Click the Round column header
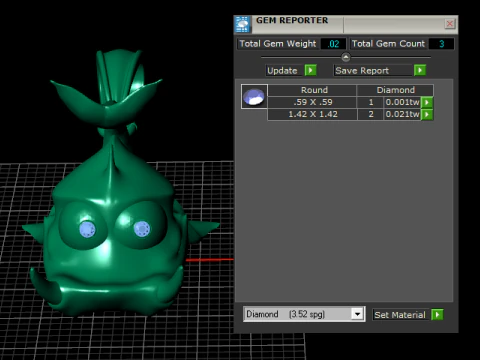The width and height of the screenshot is (480, 360). coord(313,90)
